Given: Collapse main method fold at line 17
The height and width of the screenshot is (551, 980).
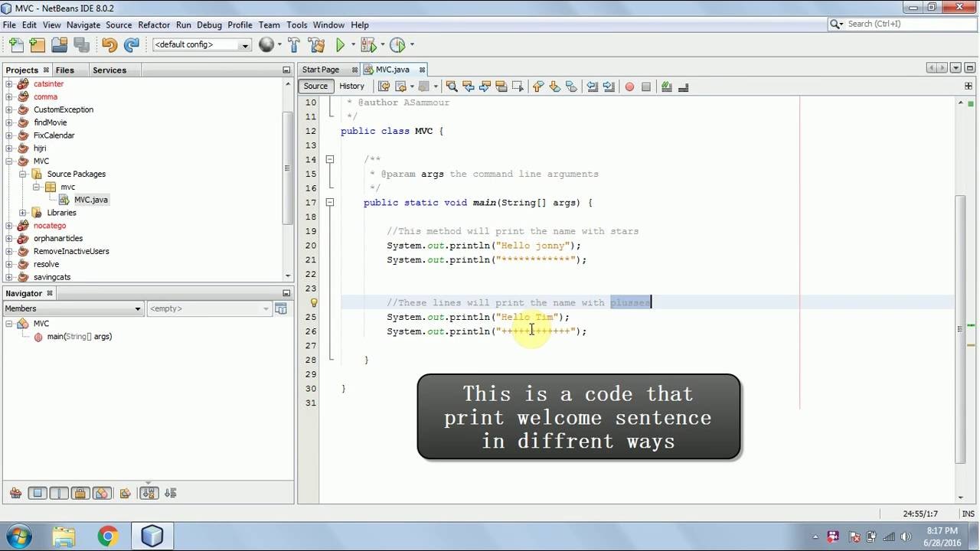Looking at the screenshot, I should click(x=329, y=203).
